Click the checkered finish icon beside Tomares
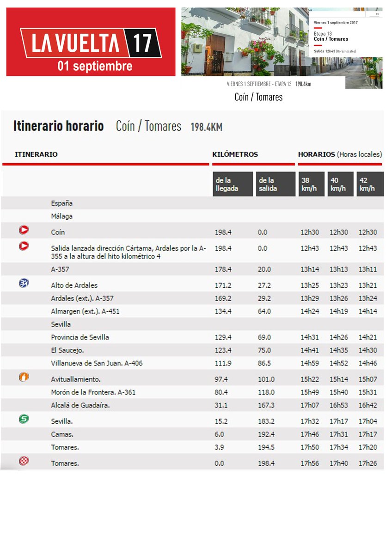The image size is (392, 555). pyautogui.click(x=24, y=461)
